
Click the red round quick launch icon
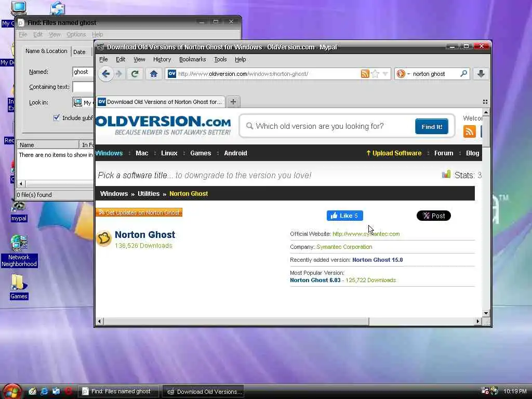pyautogui.click(x=68, y=391)
